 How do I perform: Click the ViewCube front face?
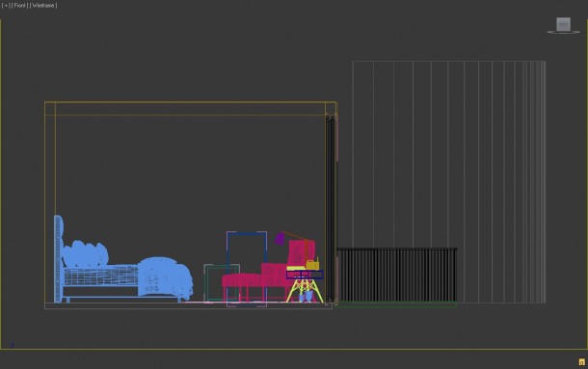coord(563,24)
